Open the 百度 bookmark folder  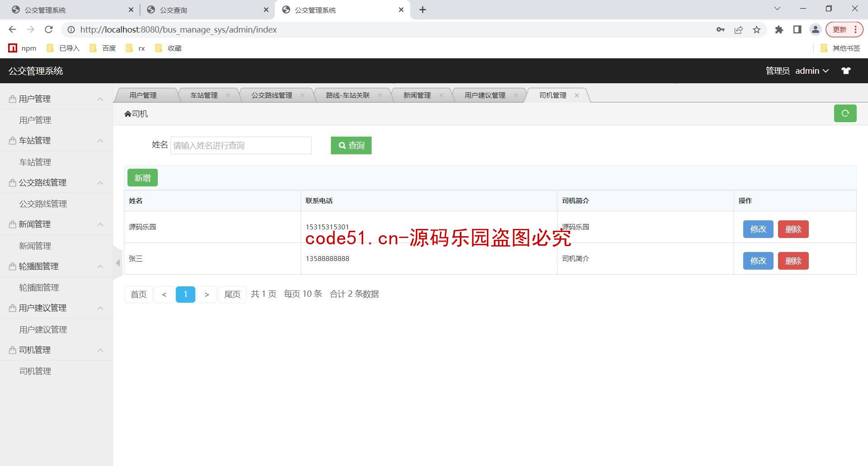tap(103, 48)
